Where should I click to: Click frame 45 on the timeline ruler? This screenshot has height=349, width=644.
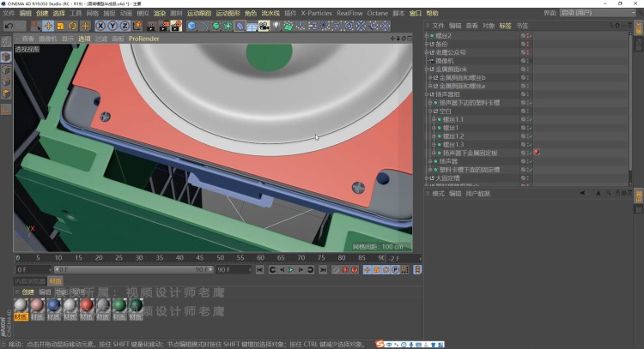pyautogui.click(x=202, y=257)
